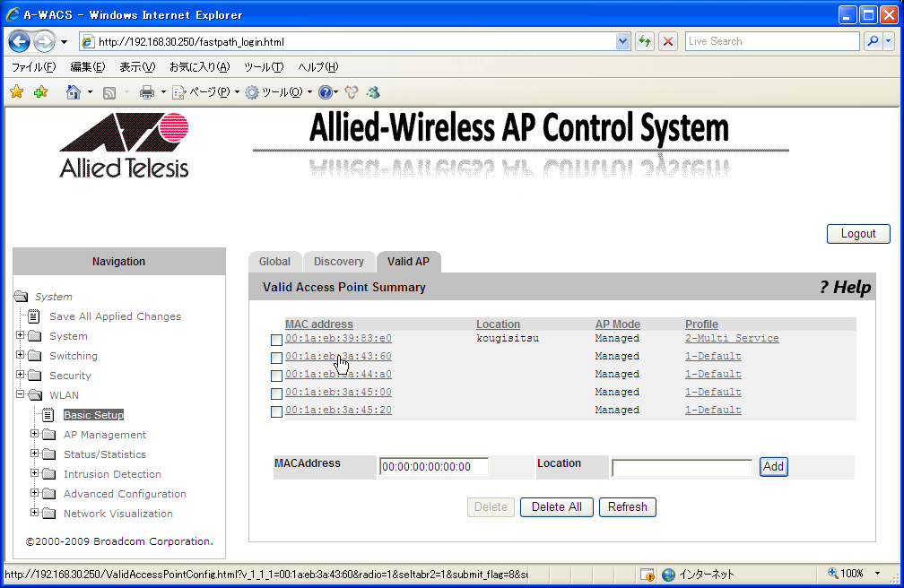
Task: Open the 2-Multi Service profile link
Action: point(732,339)
